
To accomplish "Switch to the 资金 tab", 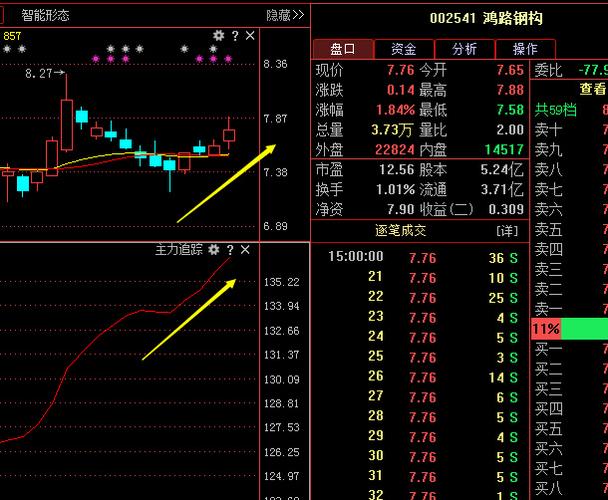I will click(404, 49).
